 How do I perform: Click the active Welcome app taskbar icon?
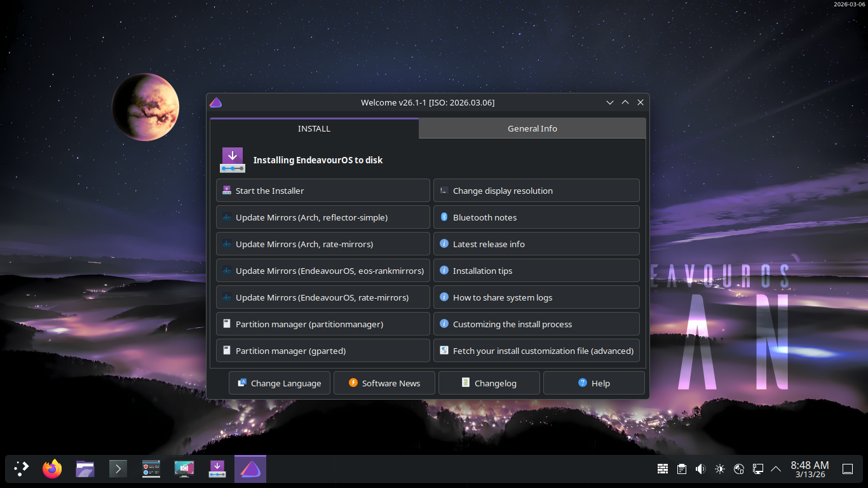(x=250, y=469)
